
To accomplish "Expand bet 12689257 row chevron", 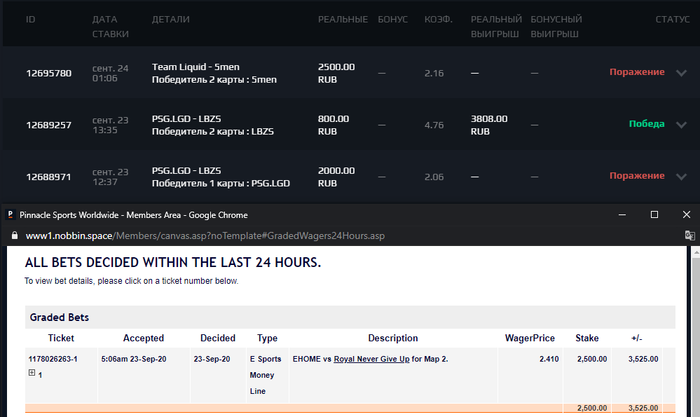I will tap(681, 125).
